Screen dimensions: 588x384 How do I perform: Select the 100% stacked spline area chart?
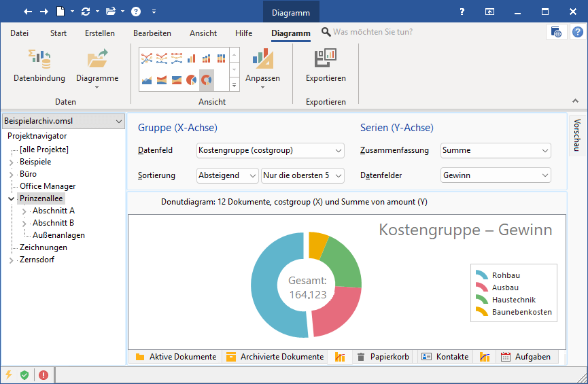point(177,80)
